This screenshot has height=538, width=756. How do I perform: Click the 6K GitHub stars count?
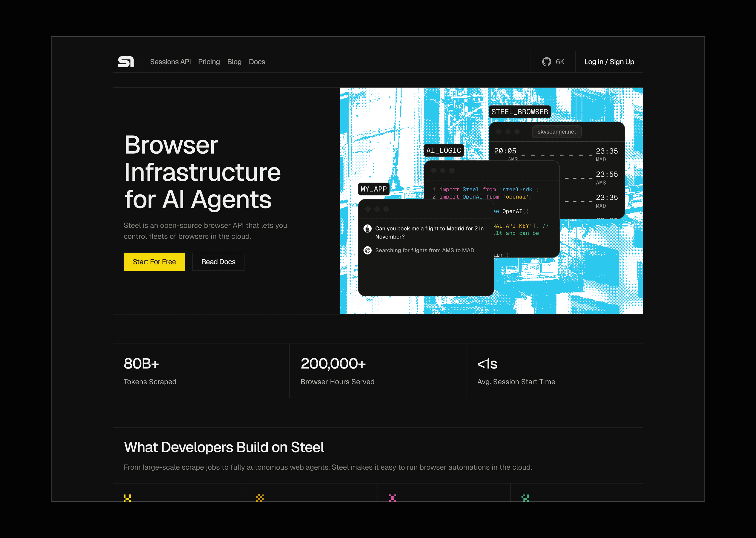point(560,62)
